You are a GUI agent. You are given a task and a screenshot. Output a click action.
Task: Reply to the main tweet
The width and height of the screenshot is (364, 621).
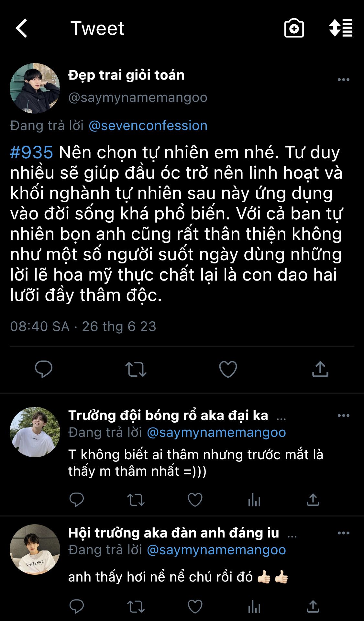[43, 369]
